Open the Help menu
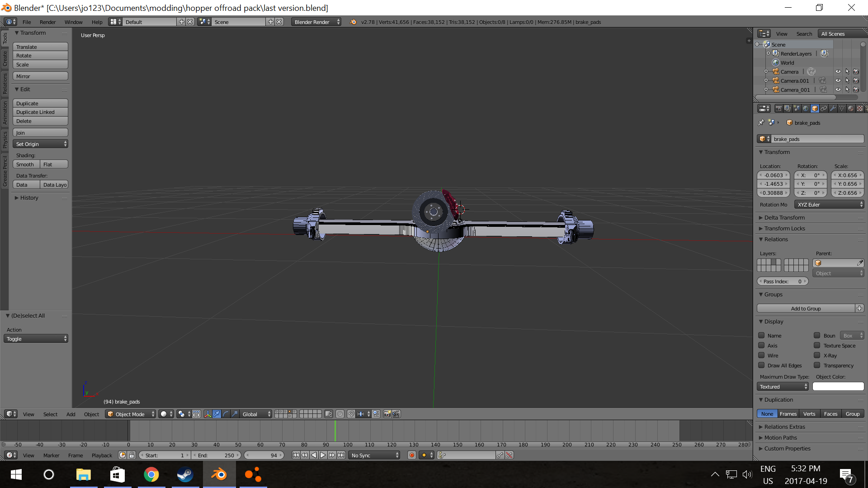Screen dimensions: 868x488 [x=97, y=22]
